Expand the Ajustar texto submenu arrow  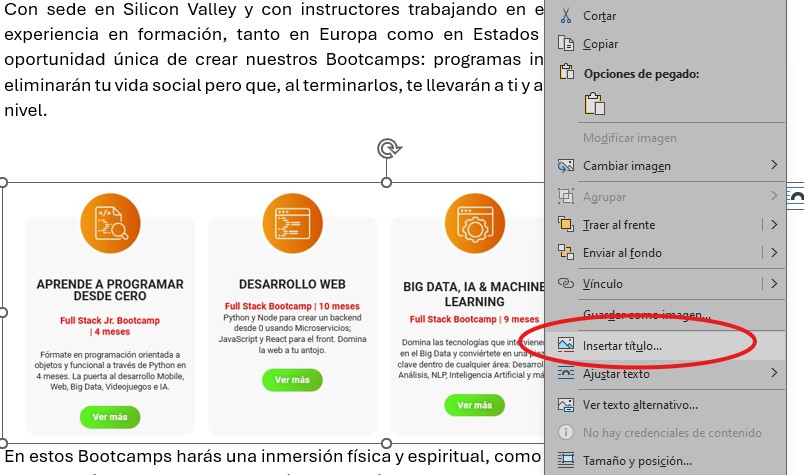pos(774,372)
